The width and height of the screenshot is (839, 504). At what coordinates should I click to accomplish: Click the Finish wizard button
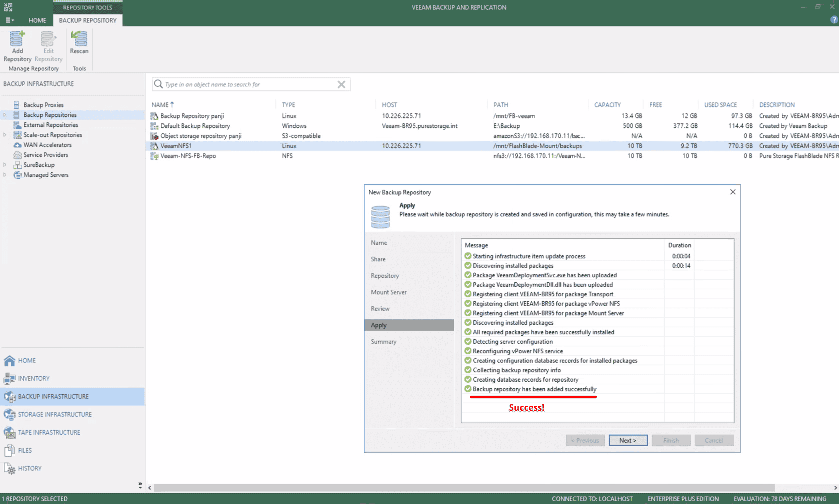pyautogui.click(x=671, y=440)
